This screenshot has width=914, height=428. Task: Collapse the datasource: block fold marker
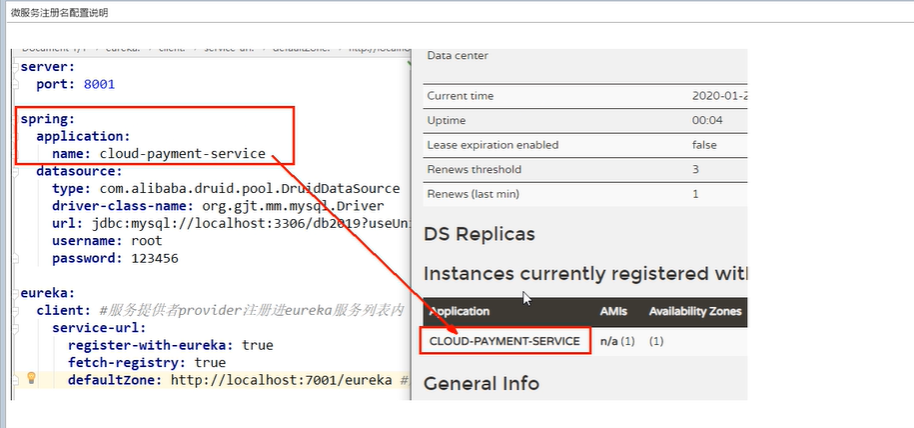(15, 171)
